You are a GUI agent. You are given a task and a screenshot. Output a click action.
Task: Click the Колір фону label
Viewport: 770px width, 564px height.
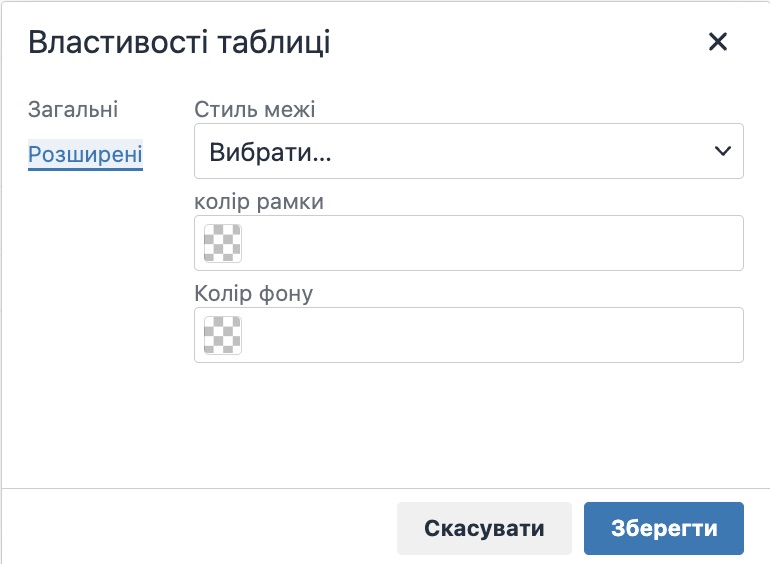pos(254,293)
